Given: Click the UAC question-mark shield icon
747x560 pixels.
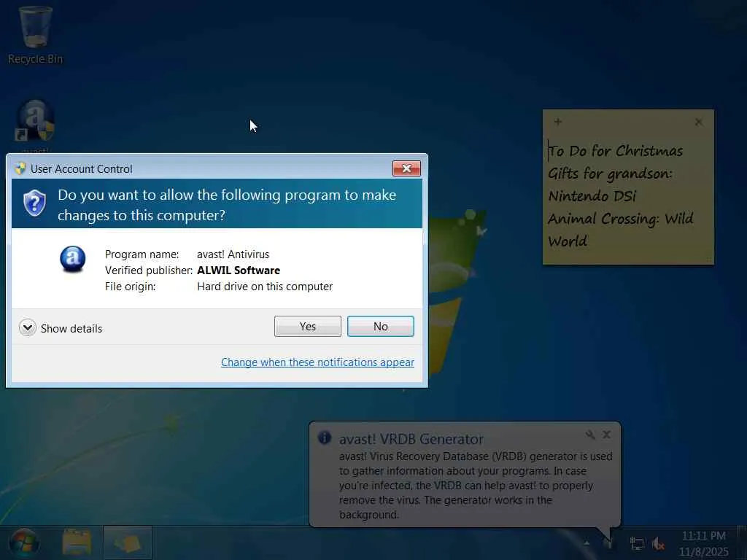Looking at the screenshot, I should tap(35, 203).
